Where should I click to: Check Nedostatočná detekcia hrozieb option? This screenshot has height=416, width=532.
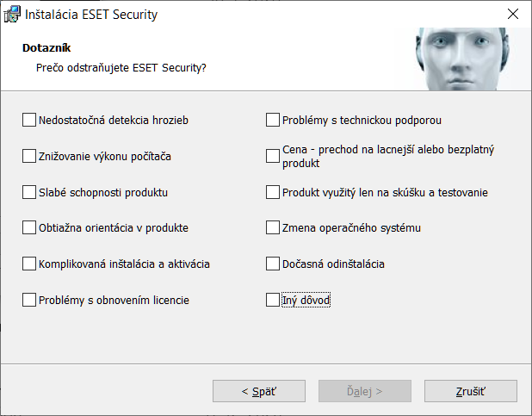pos(29,120)
